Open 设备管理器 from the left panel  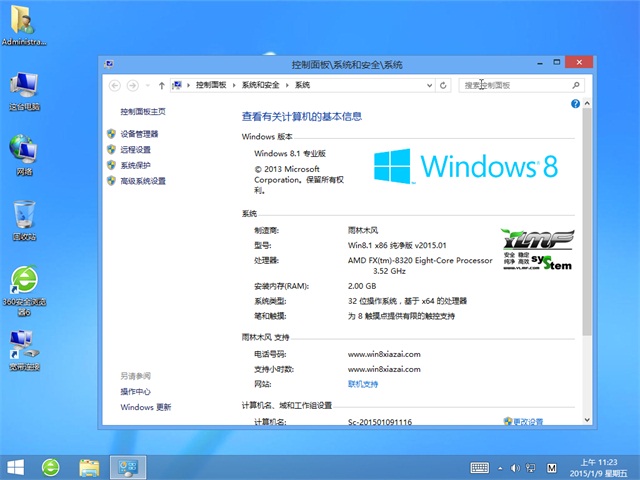(139, 133)
